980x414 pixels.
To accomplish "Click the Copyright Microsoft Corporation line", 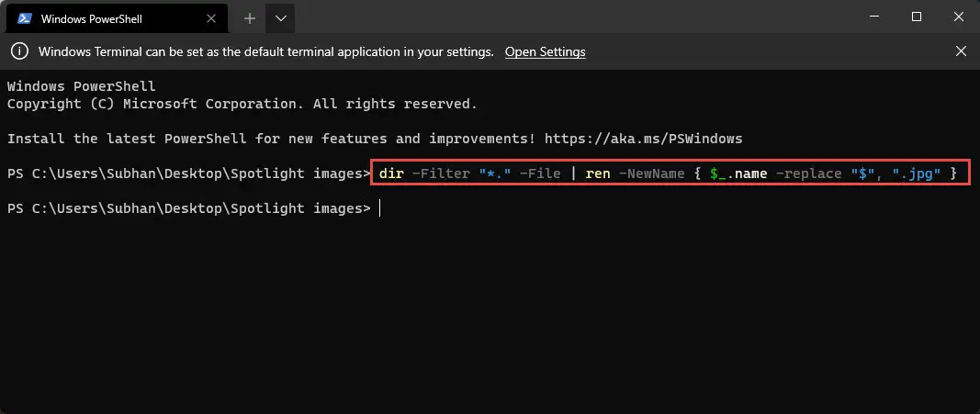I will 242,104.
